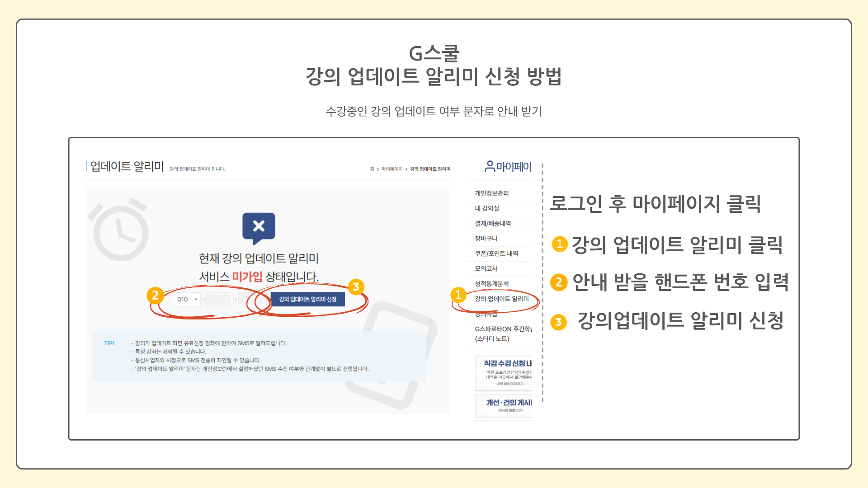Click the middle phone number input field
The width and height of the screenshot is (868, 488).
tap(219, 299)
